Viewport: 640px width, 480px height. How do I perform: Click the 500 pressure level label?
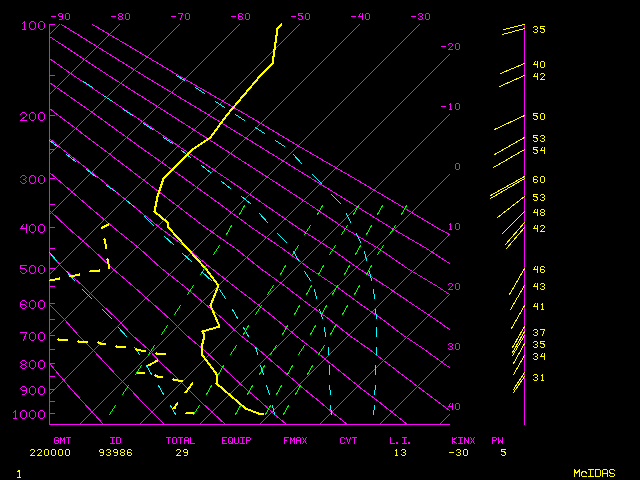click(x=32, y=270)
